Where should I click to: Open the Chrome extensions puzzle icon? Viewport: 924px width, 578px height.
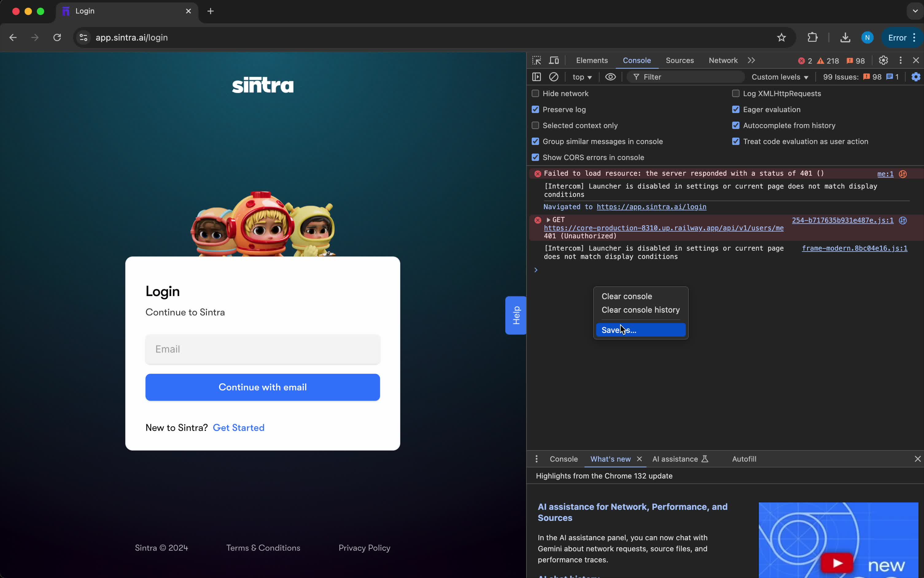click(x=813, y=37)
